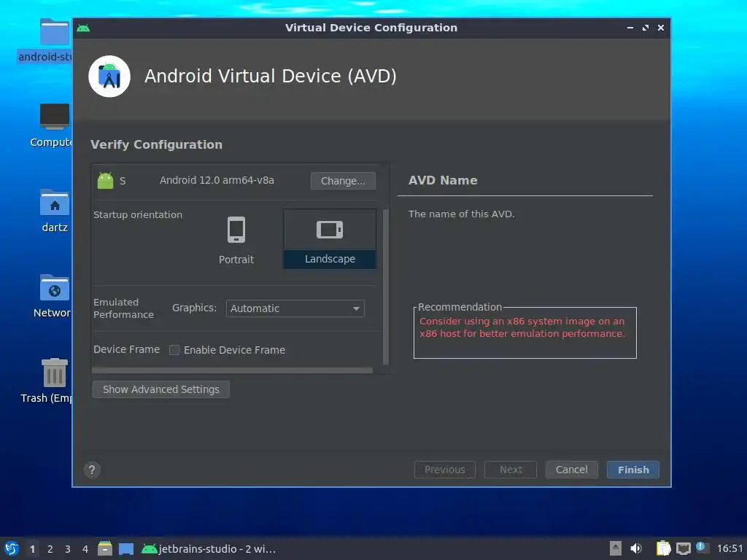Click the 'AVD Name' heading
This screenshot has width=747, height=560.
tap(443, 181)
